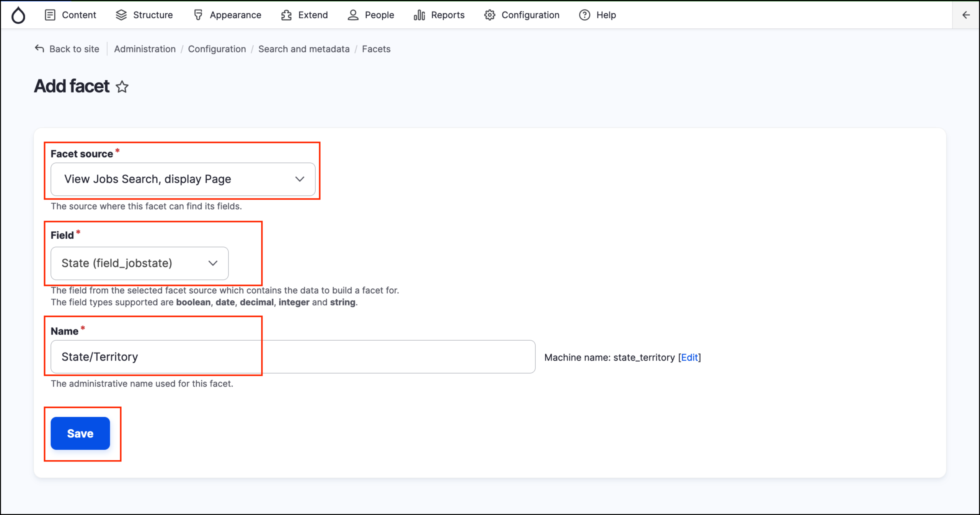The height and width of the screenshot is (515, 980).
Task: Open Extend via the puzzle piece icon
Action: 286,15
